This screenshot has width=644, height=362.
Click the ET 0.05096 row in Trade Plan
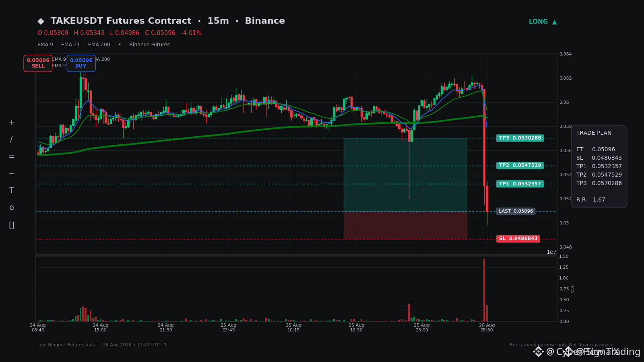pos(596,150)
